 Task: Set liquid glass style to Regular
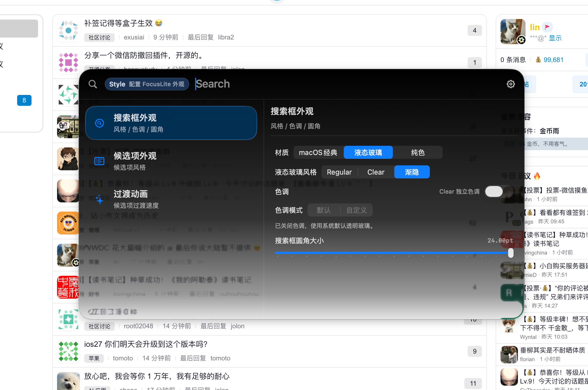coord(339,172)
